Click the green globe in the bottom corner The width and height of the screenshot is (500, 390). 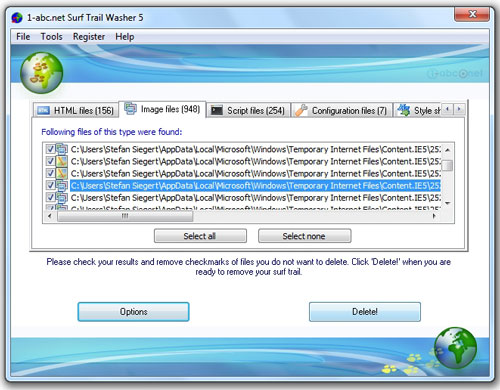coord(455,347)
